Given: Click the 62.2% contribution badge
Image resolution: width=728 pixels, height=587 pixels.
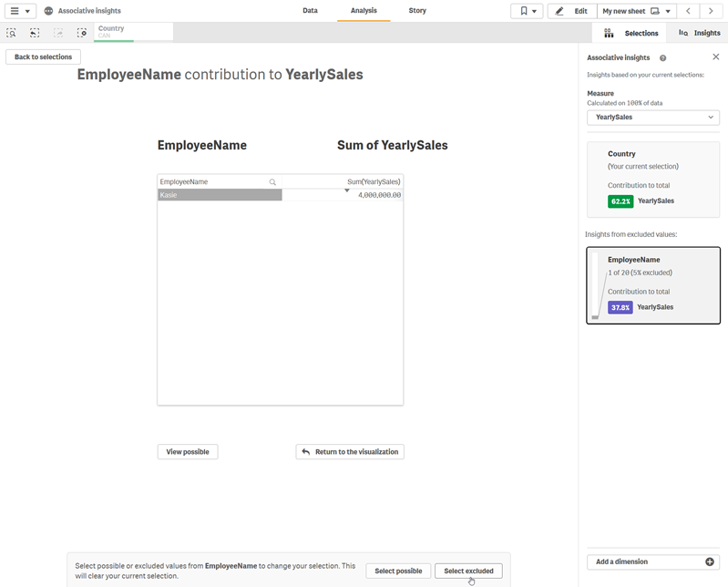Looking at the screenshot, I should (620, 201).
